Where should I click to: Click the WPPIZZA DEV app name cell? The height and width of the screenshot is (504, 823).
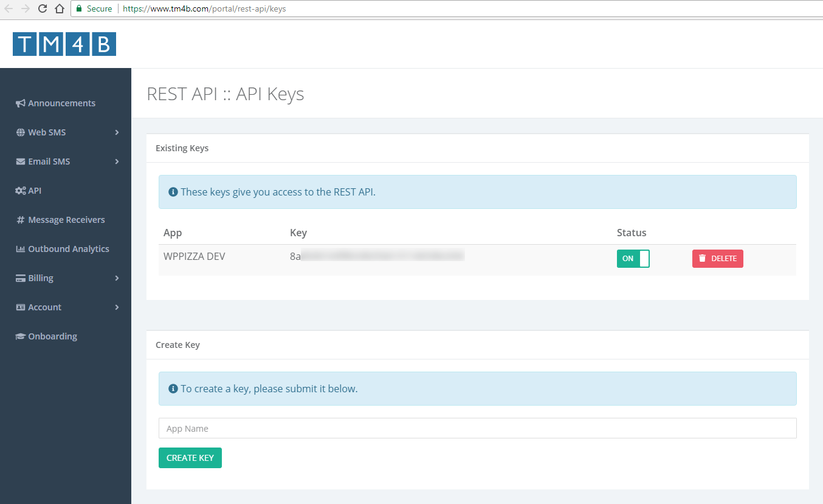(x=195, y=256)
